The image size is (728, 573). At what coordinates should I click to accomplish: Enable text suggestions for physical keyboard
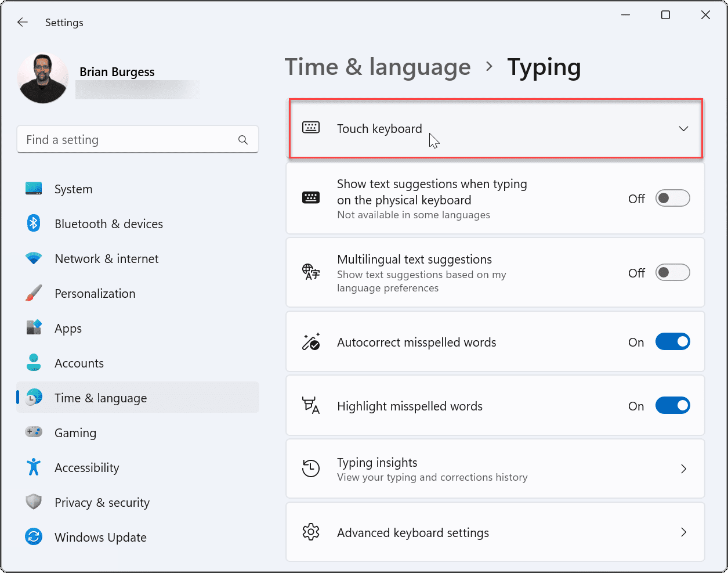[x=672, y=198]
